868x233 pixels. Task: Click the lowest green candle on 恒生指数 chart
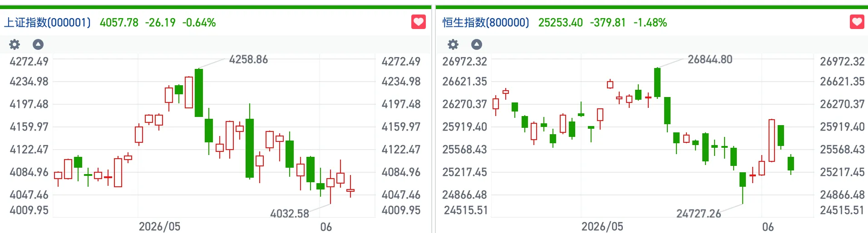pos(743,180)
